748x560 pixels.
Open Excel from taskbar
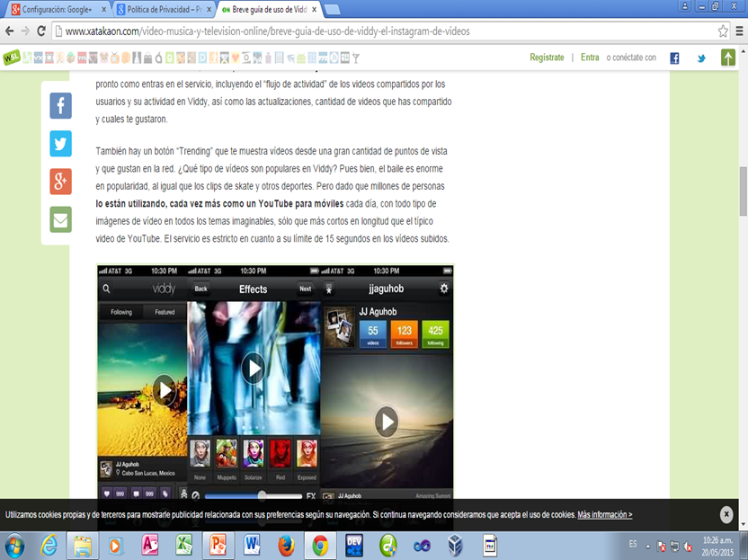(x=183, y=546)
